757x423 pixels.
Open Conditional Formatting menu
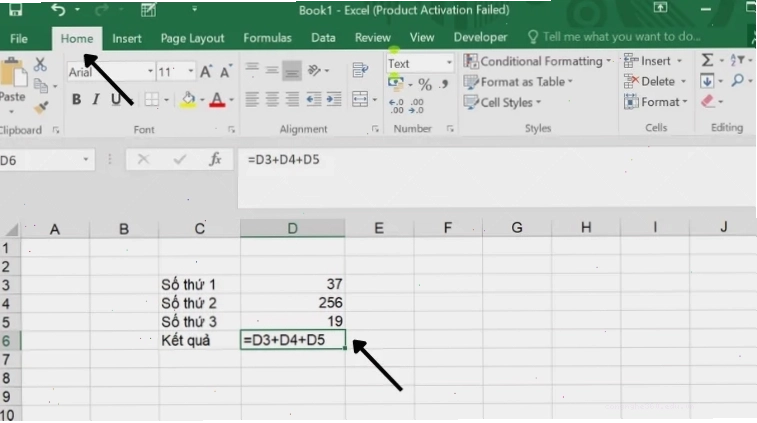537,61
